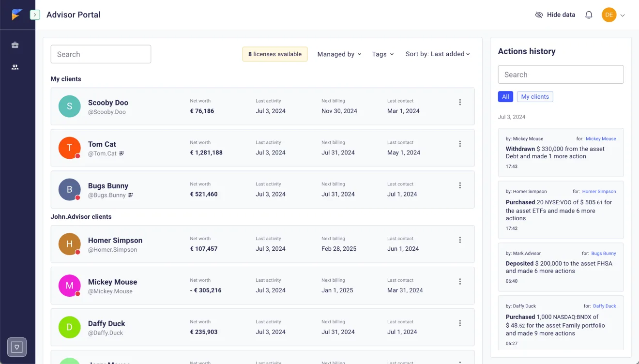Click Homer Simpson's avatar
This screenshot has height=364, width=639.
(x=70, y=244)
